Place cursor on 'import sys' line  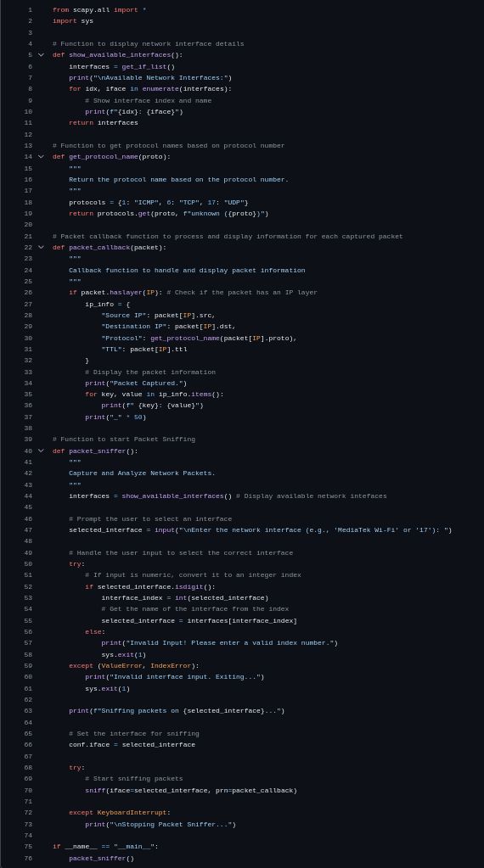(73, 21)
